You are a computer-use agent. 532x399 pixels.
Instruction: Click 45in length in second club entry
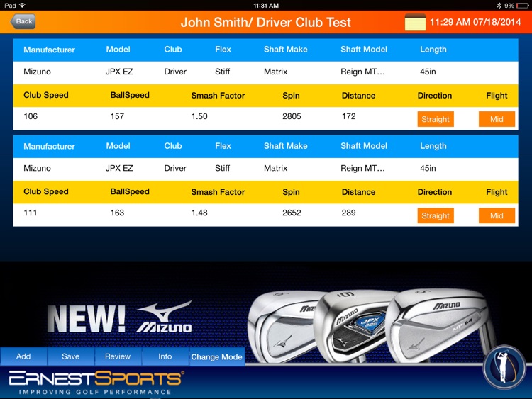(428, 168)
